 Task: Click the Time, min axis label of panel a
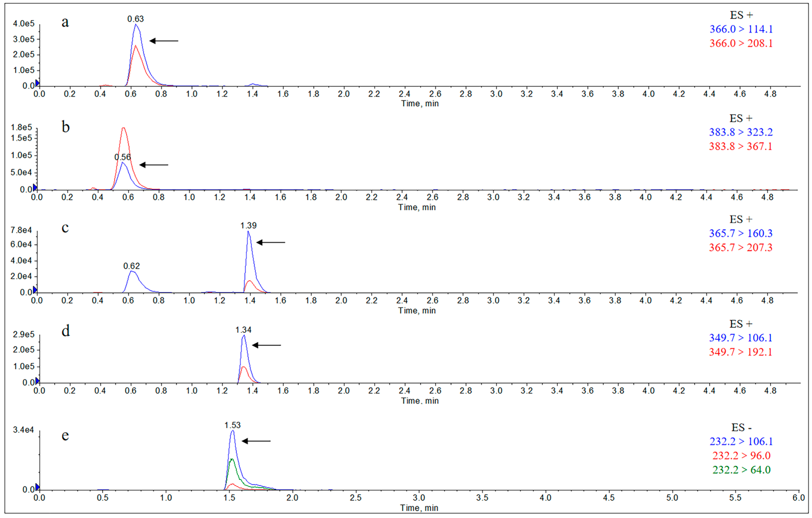coord(420,104)
